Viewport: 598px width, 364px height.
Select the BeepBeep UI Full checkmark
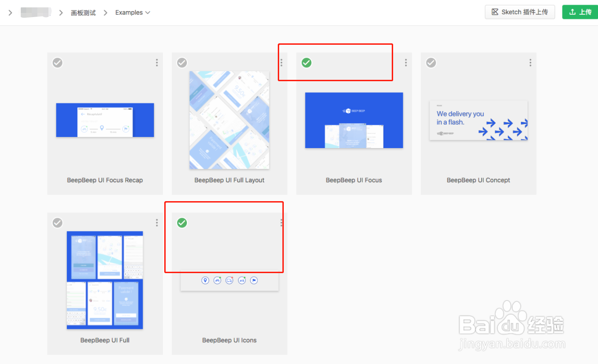(x=57, y=223)
